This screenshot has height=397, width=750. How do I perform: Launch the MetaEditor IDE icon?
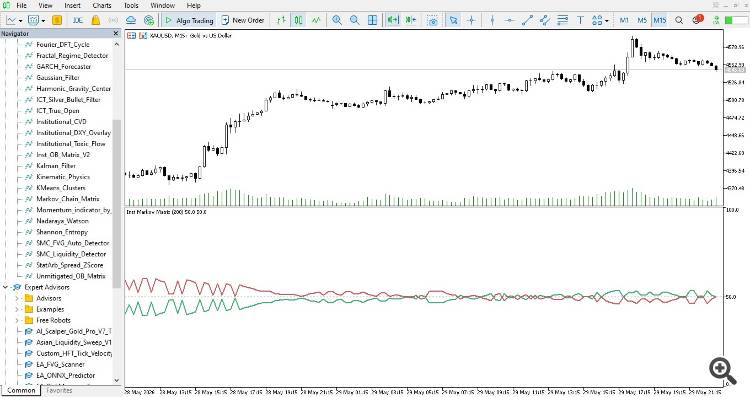coord(78,21)
